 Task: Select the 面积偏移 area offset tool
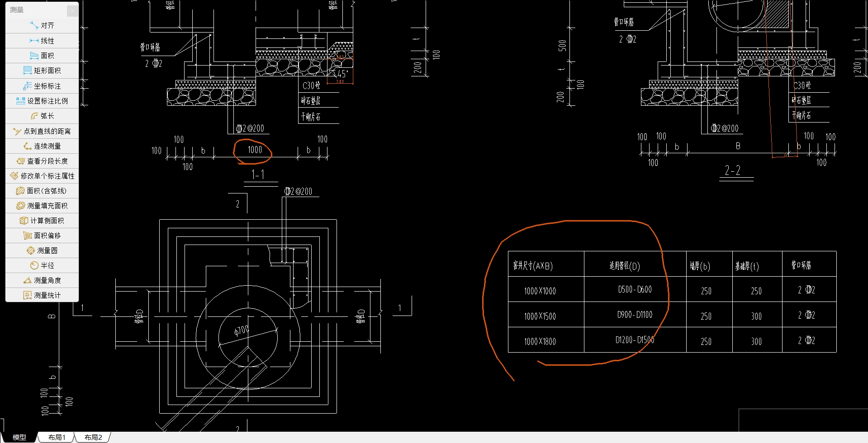pos(42,236)
